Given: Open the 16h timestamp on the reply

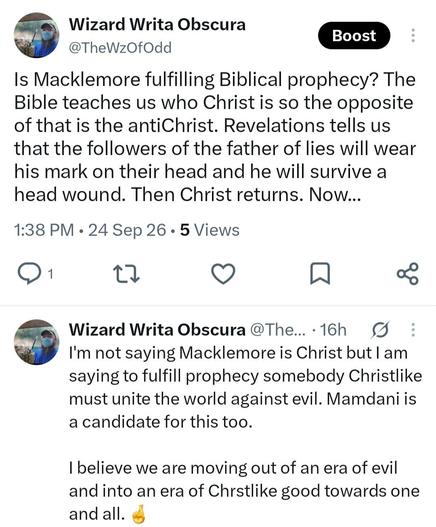Looking at the screenshot, I should pyautogui.click(x=333, y=330).
